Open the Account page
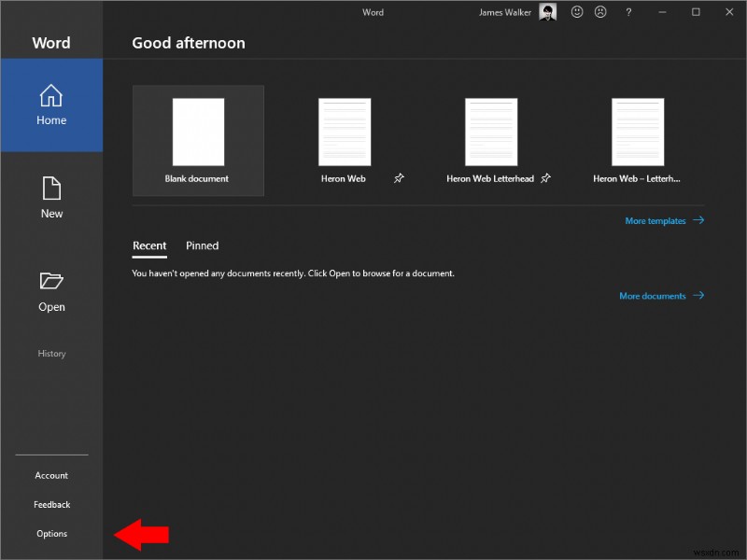 [x=51, y=475]
